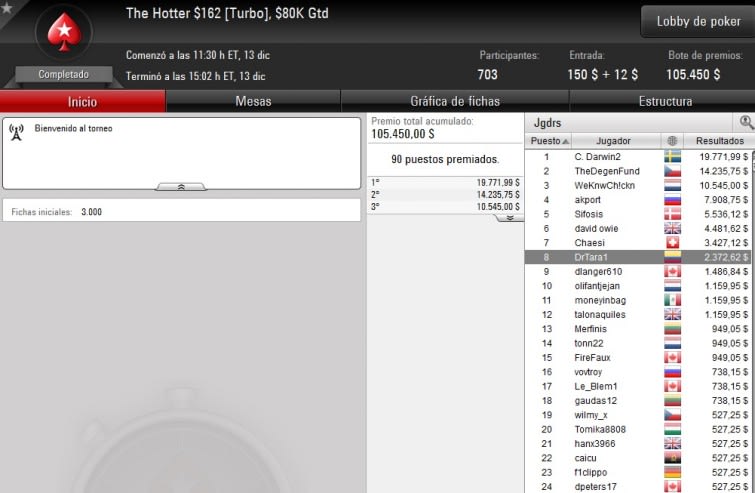This screenshot has width=755, height=493.
Task: Sort players by the Jugador column header
Action: [616, 141]
